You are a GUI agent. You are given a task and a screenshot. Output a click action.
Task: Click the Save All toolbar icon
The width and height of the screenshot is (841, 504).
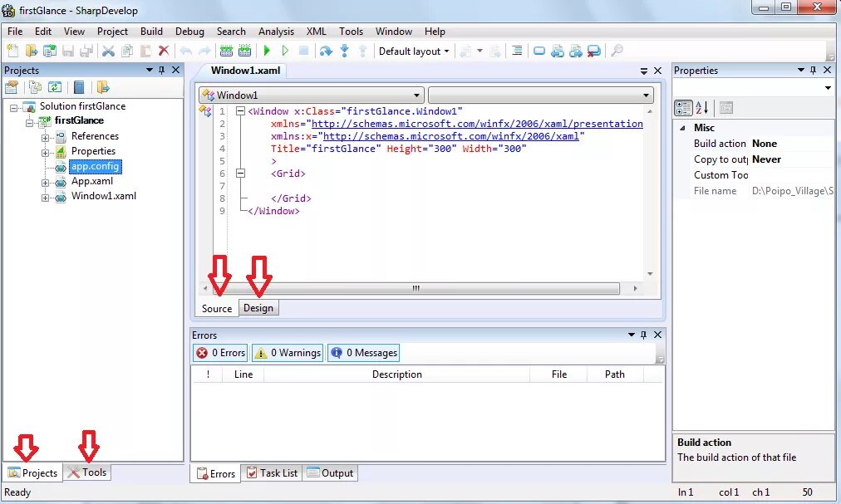tap(86, 51)
